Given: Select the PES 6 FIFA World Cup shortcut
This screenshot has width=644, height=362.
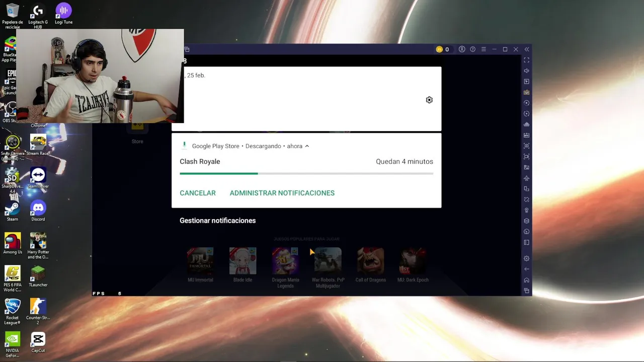Looking at the screenshot, I should 13,279.
